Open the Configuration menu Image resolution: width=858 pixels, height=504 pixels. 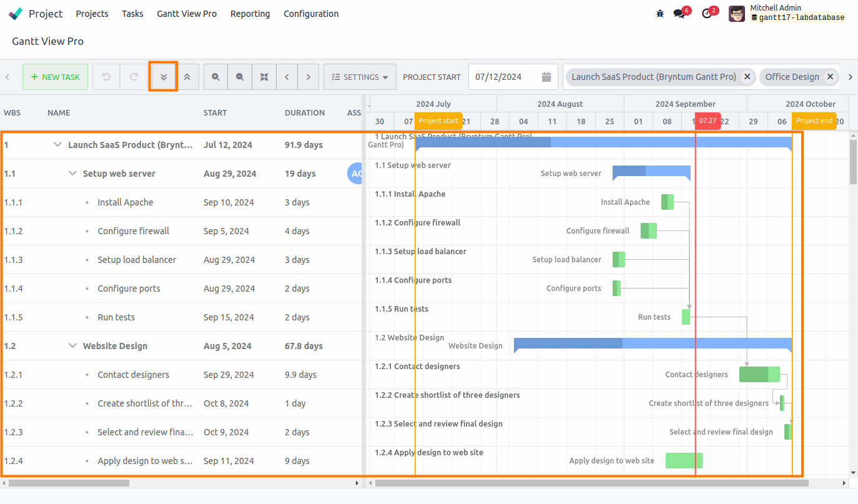(x=311, y=14)
